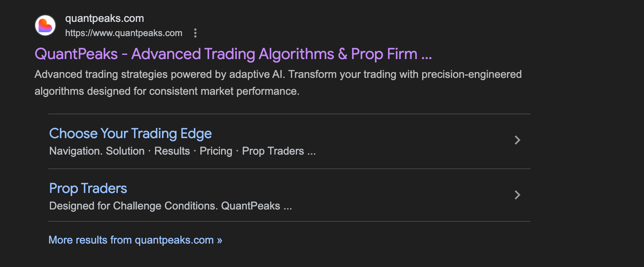Click "precision-engineered" in the result description
The image size is (644, 267).
coord(471,74)
